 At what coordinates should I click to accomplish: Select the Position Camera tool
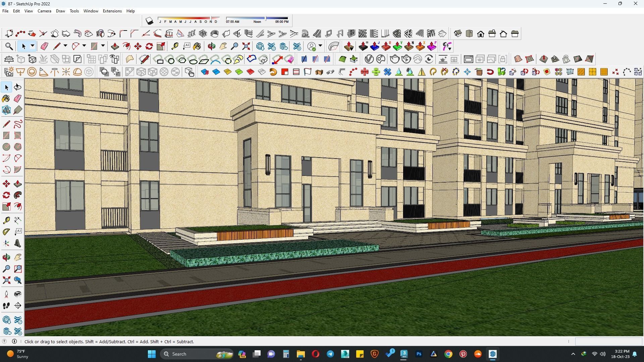6,294
